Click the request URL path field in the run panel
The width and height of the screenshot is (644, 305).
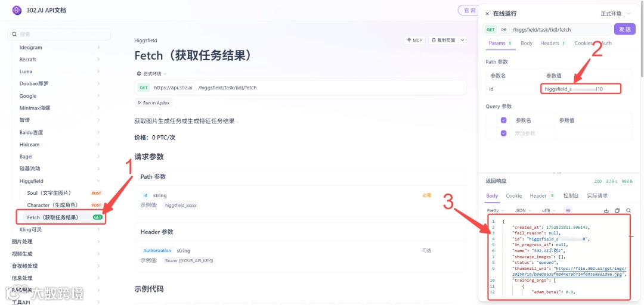pos(560,30)
